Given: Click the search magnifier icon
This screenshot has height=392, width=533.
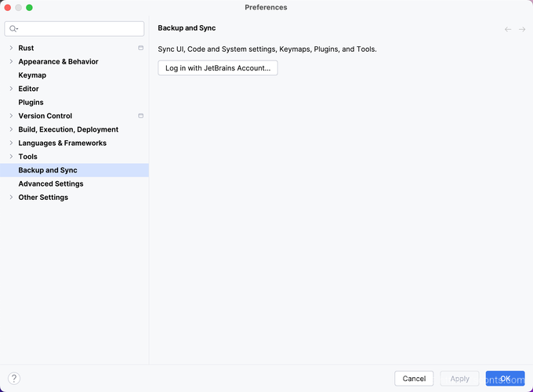Looking at the screenshot, I should point(13,29).
